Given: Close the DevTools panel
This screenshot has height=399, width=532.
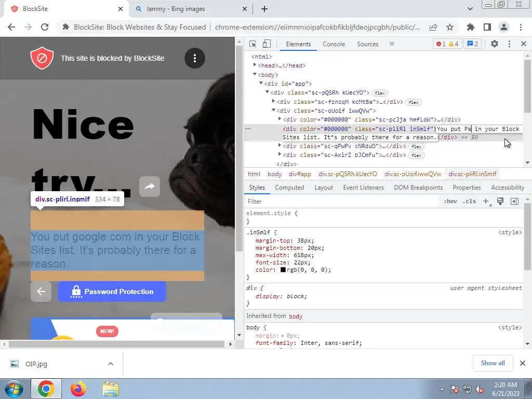Looking at the screenshot, I should [524, 44].
